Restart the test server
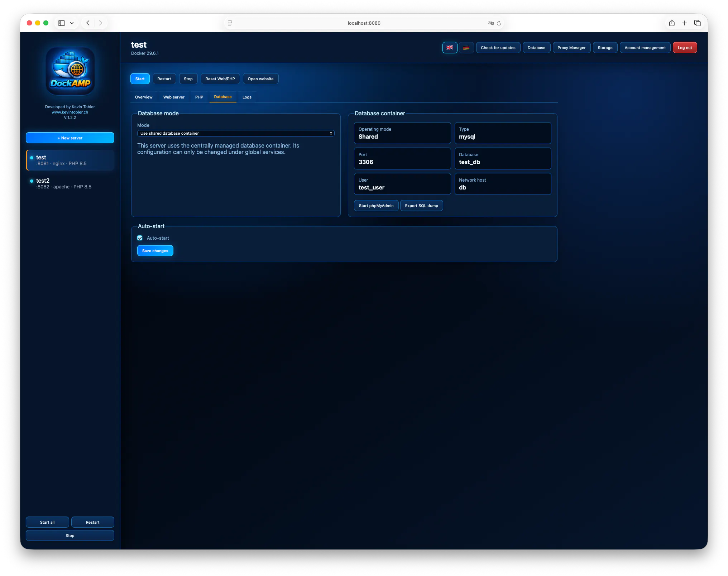The height and width of the screenshot is (576, 728). [x=164, y=79]
